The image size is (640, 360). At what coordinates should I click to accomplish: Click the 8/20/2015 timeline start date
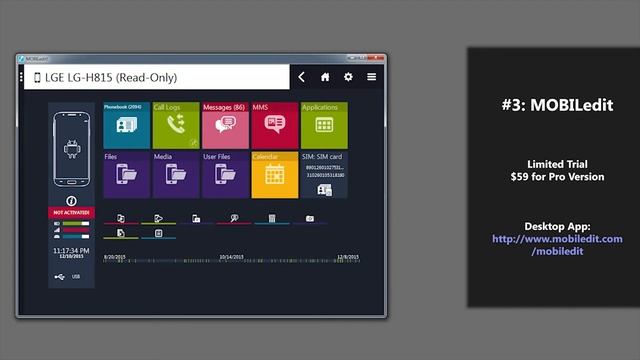point(115,257)
